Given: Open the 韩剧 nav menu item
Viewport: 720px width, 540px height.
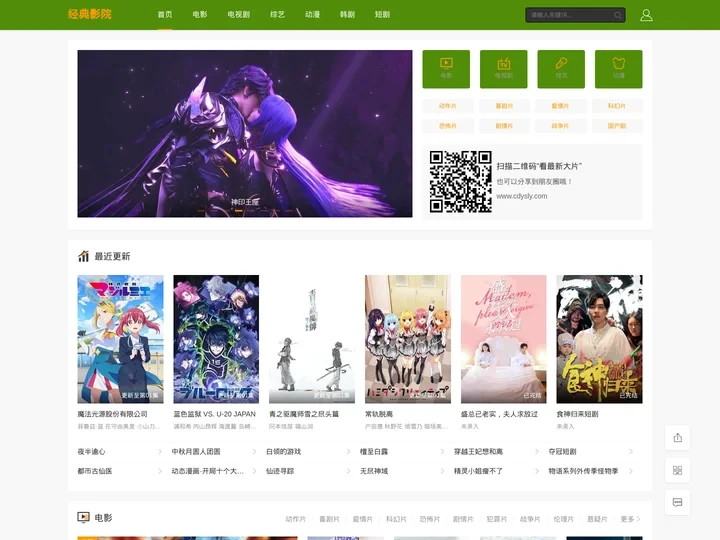Looking at the screenshot, I should [x=347, y=15].
